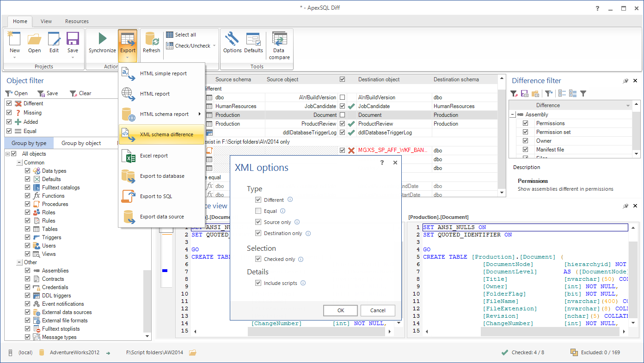The height and width of the screenshot is (363, 644).
Task: Switch to the View ribbon tab
Action: (x=46, y=21)
